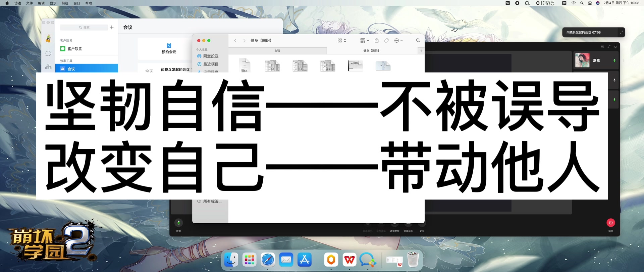Screen dimensions: 644x272
Task: Open the messages icon in WeCom sidebar
Action: click(48, 53)
